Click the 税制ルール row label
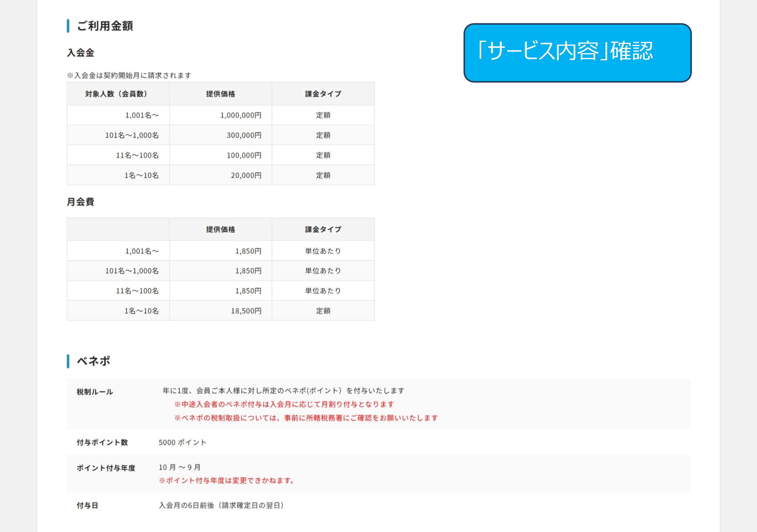Screen dimensions: 757x532 (x=95, y=392)
